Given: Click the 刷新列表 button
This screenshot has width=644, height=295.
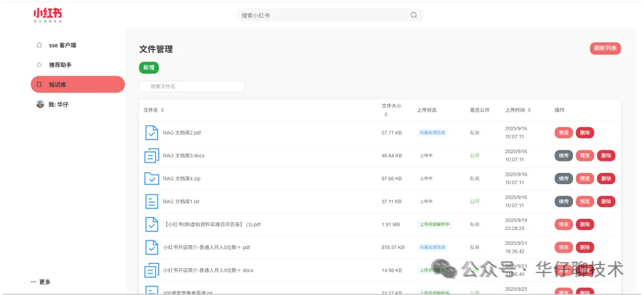Looking at the screenshot, I should point(605,48).
